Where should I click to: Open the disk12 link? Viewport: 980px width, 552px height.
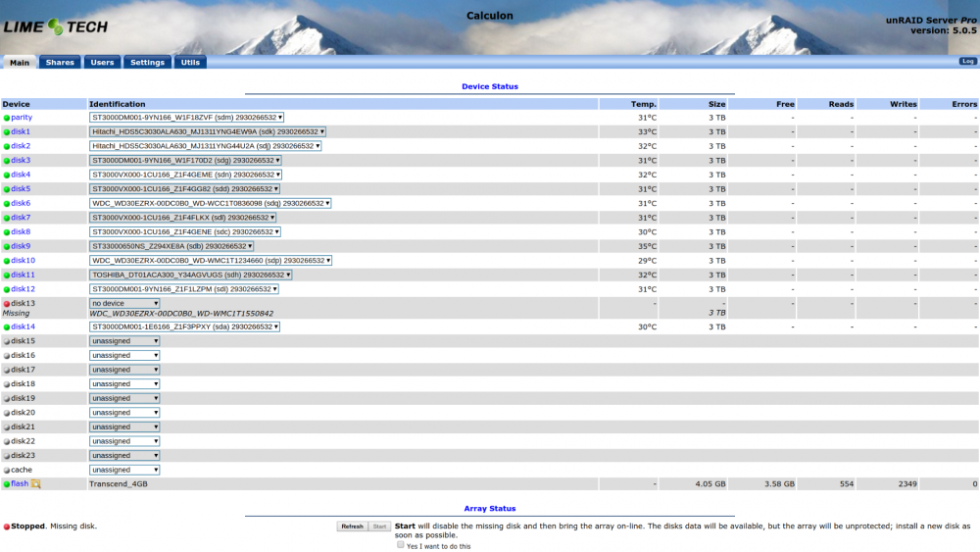point(24,289)
